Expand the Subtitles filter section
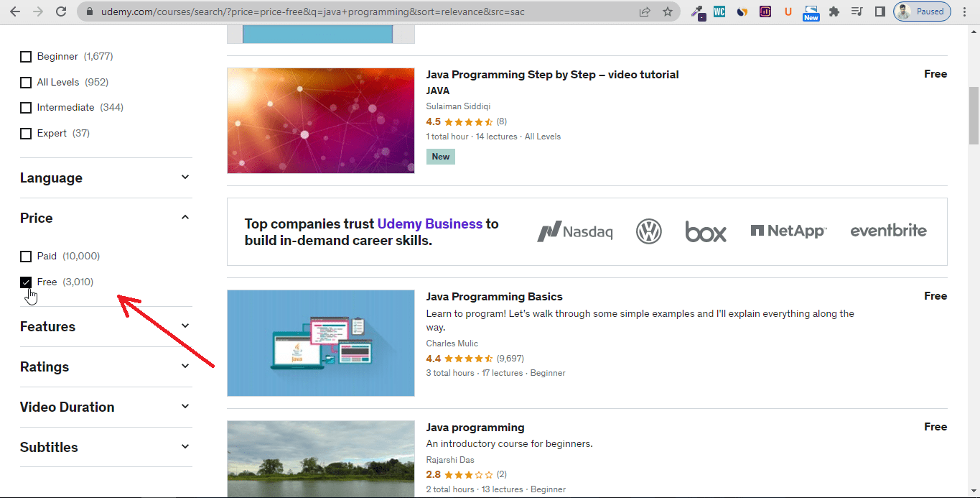980x498 pixels. (x=106, y=447)
